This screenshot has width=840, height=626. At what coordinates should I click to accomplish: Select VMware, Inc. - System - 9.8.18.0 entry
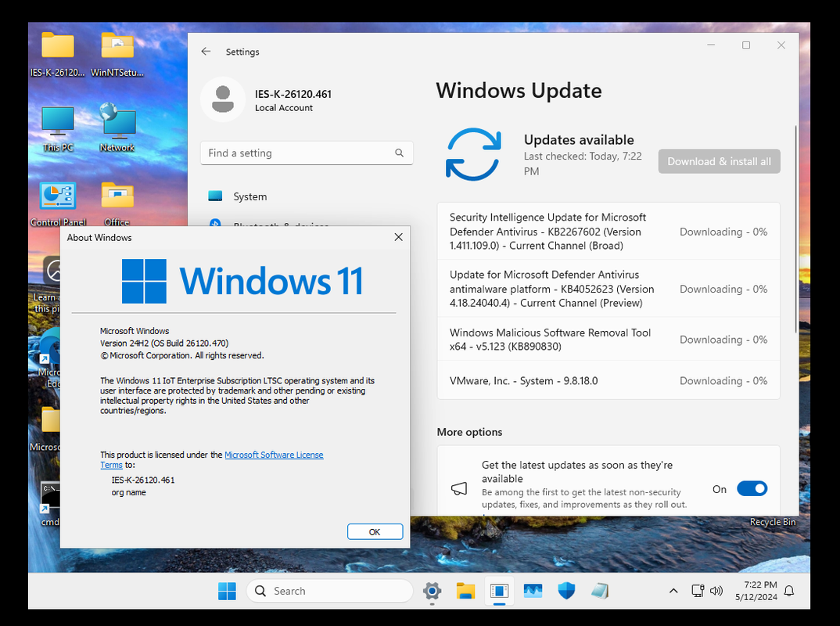(608, 380)
